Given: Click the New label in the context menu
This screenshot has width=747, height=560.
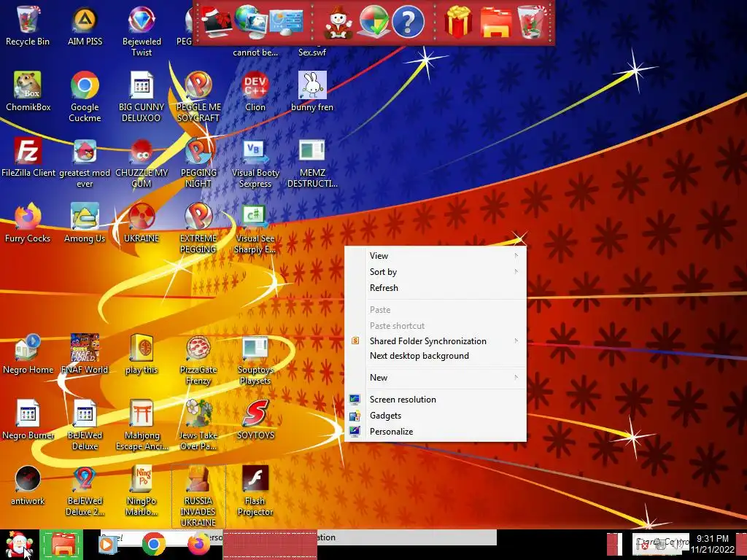Looking at the screenshot, I should click(379, 378).
